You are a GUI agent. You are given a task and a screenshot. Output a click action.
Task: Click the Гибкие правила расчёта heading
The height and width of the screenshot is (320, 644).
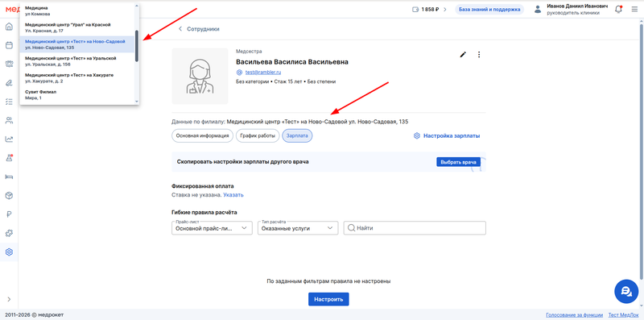204,212
